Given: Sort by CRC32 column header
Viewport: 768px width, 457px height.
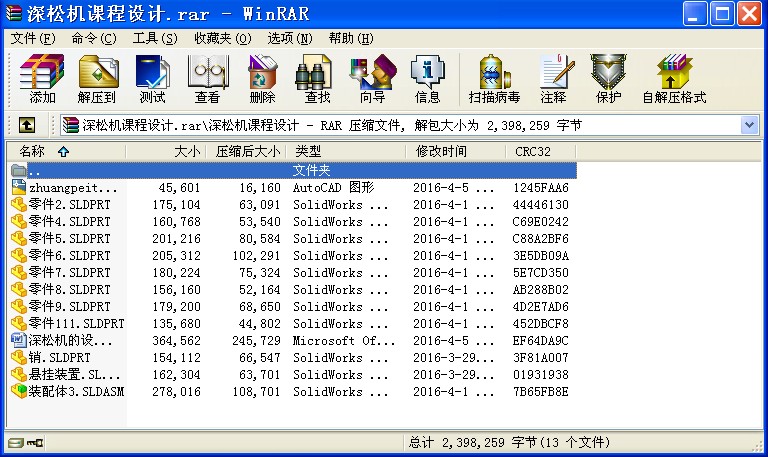Looking at the screenshot, I should (x=541, y=151).
